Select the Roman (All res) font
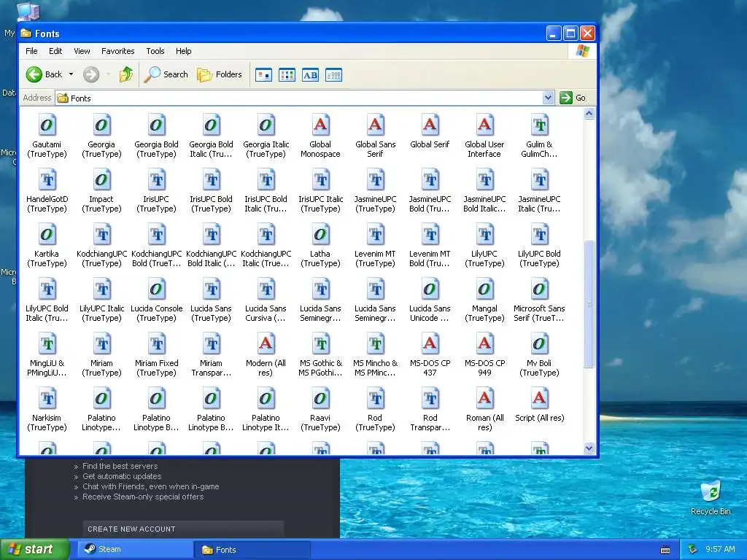 484,410
